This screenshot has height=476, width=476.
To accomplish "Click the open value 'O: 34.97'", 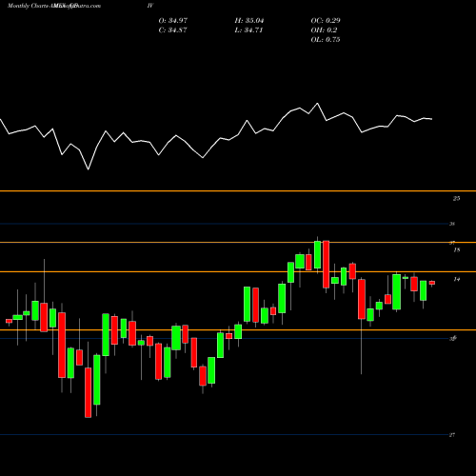I will 173,21.
